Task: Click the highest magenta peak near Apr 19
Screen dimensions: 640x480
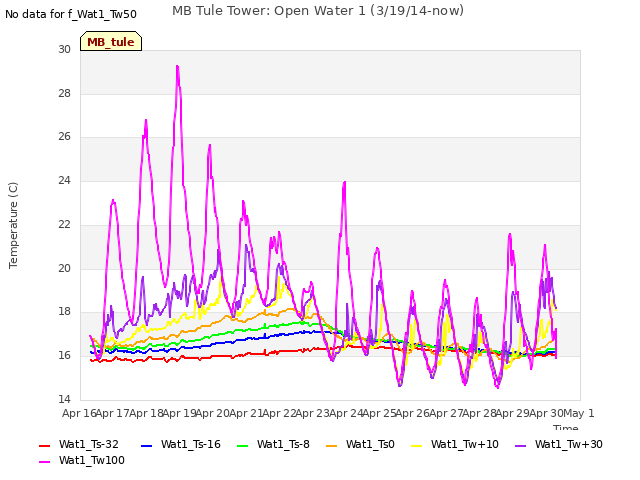Action: 178,66
